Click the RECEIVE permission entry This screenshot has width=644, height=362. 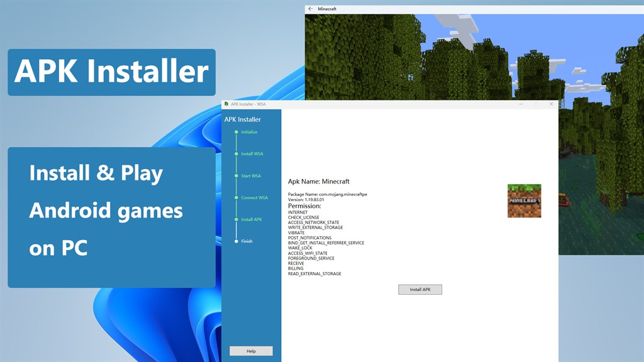click(296, 263)
